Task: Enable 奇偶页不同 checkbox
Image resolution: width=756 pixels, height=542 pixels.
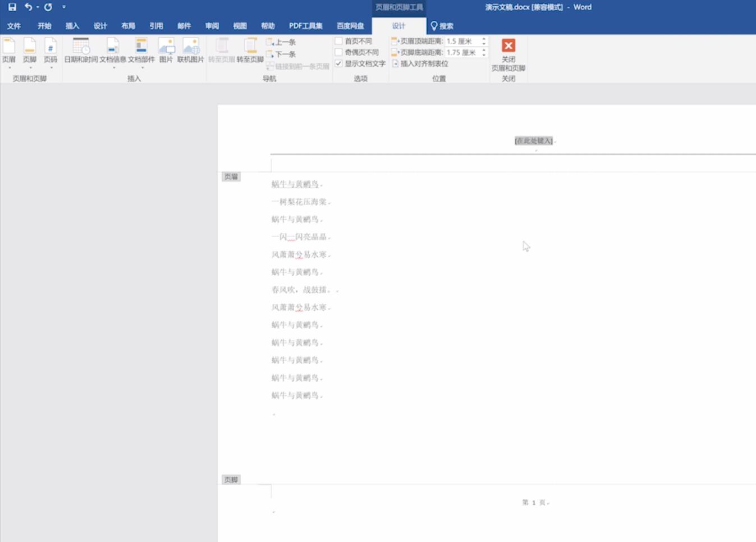Action: click(x=338, y=52)
